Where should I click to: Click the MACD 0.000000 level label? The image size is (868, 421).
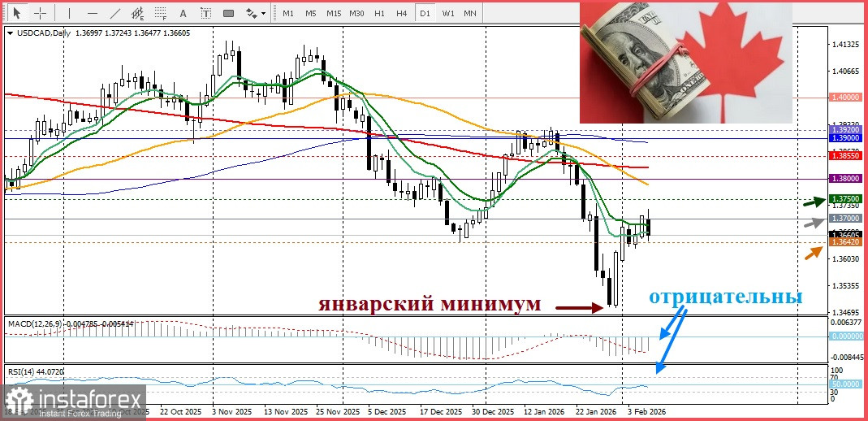coord(846,336)
